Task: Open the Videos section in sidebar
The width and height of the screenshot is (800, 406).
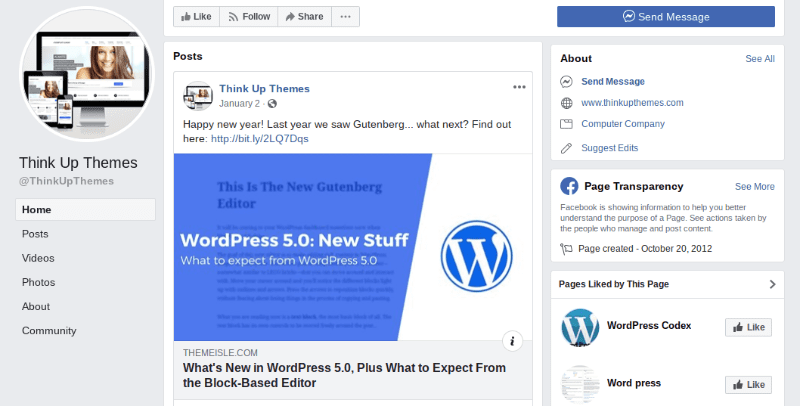Action: point(38,258)
